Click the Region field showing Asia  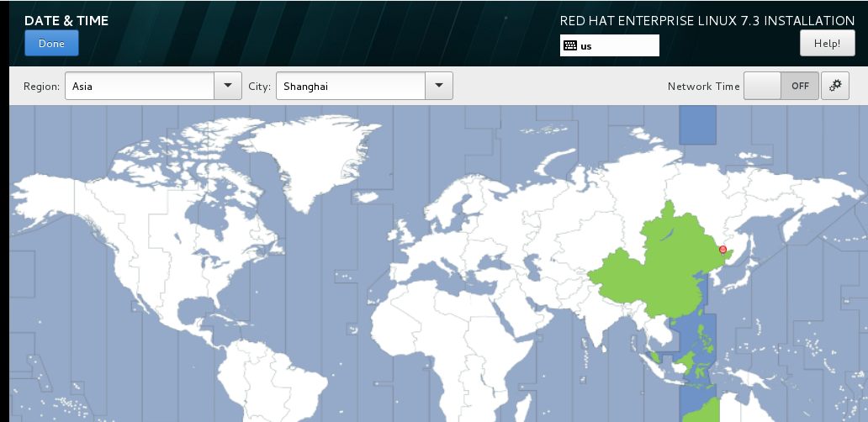pyautogui.click(x=140, y=86)
